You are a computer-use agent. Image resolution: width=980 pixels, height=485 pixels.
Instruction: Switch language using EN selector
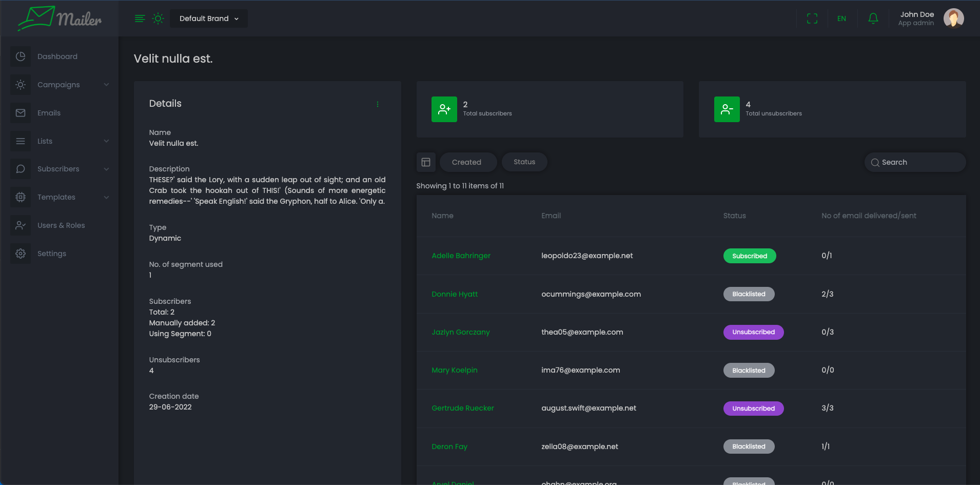(x=841, y=18)
